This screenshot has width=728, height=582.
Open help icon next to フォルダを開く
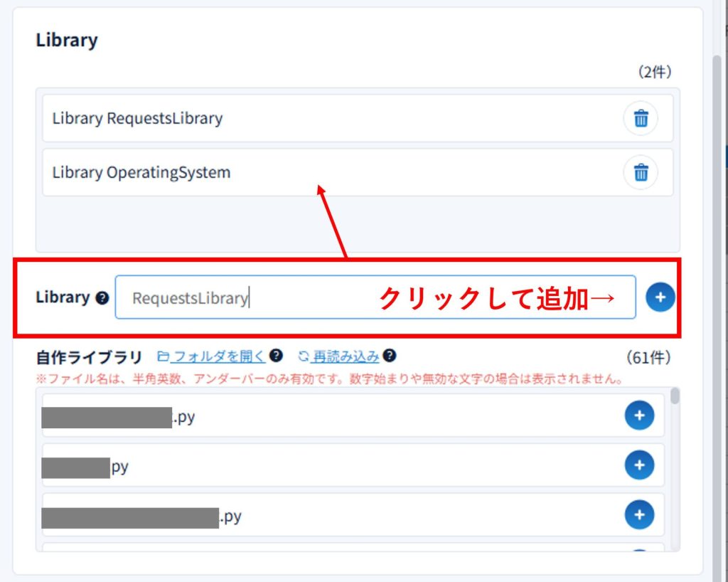277,356
